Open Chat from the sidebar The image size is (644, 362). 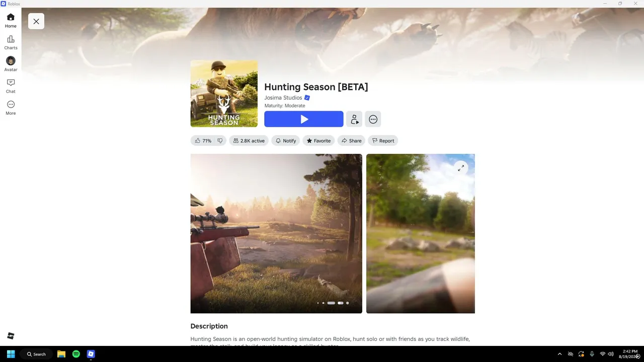[11, 86]
